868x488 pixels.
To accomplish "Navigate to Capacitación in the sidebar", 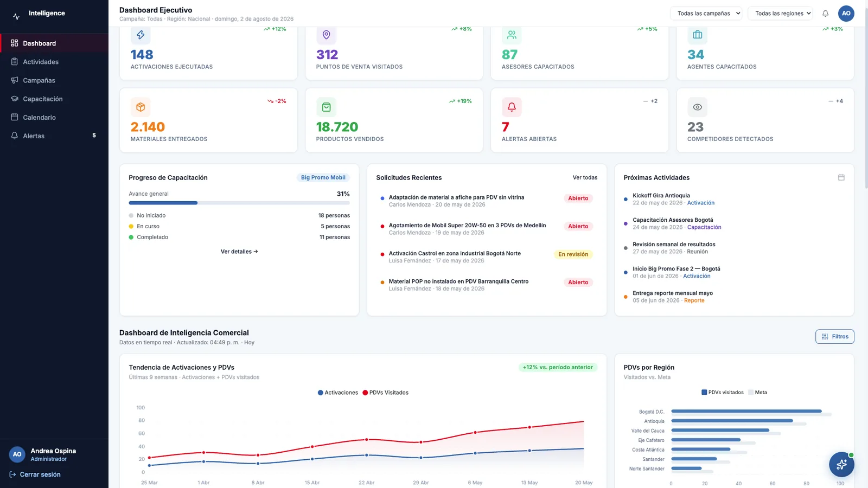I will pyautogui.click(x=54, y=99).
